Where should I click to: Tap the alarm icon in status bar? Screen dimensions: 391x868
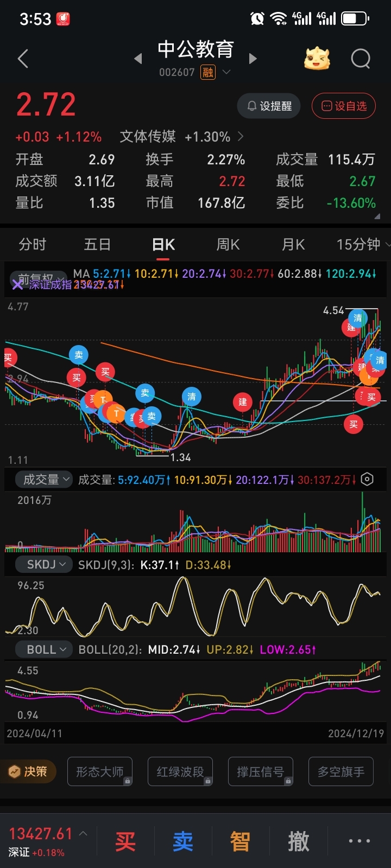tap(257, 19)
